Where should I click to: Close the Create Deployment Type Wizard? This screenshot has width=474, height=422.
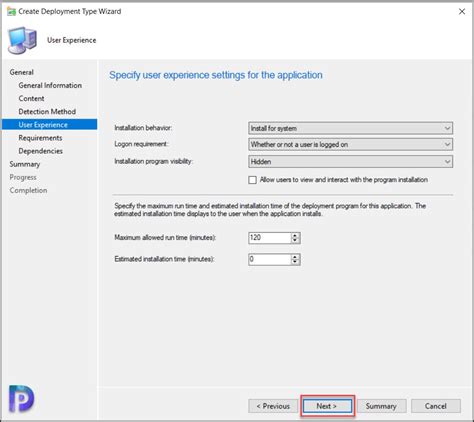(462, 12)
